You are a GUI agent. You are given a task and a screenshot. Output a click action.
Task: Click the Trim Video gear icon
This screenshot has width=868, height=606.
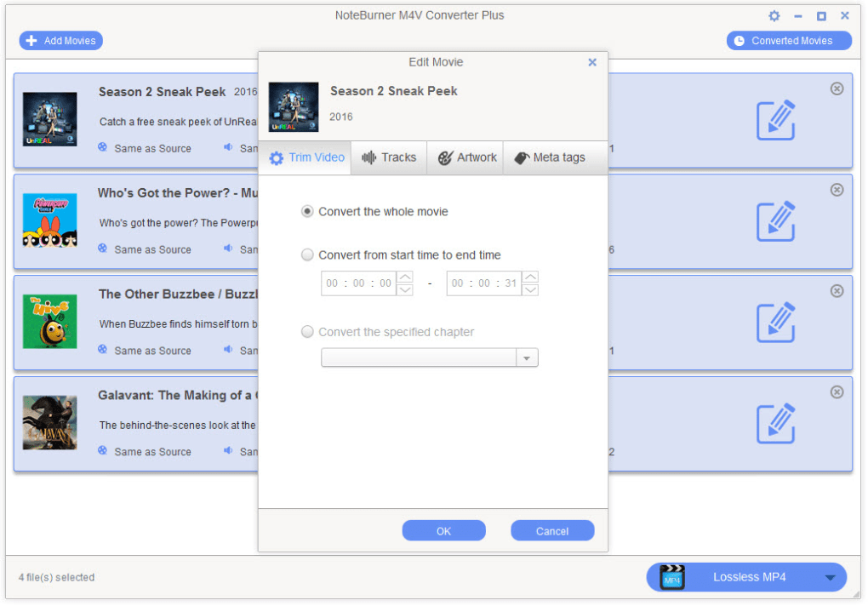[x=277, y=158]
